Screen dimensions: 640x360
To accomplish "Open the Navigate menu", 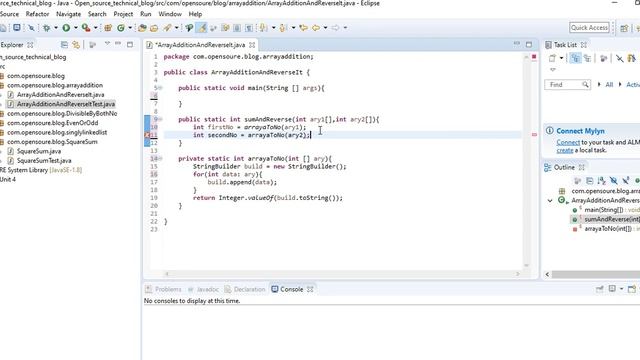I will [68, 14].
